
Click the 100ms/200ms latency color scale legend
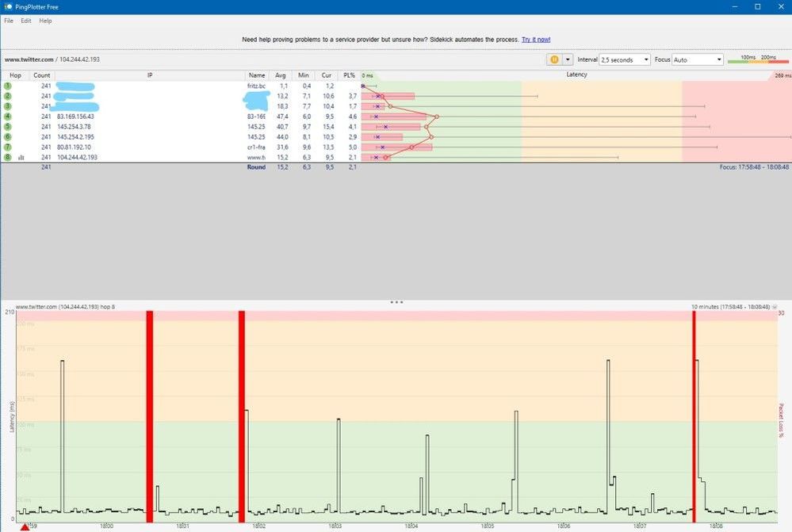758,59
